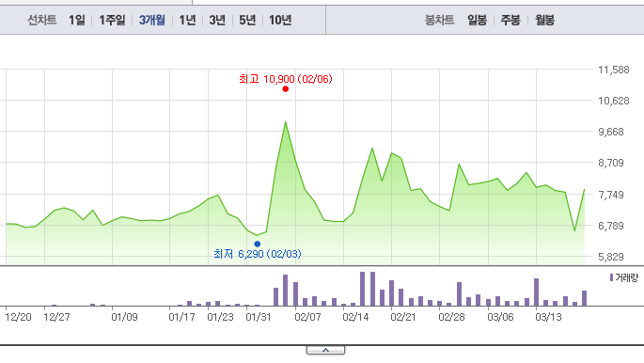The height and width of the screenshot is (363, 644).
Task: Click the 9,668 price axis value
Action: tap(611, 132)
